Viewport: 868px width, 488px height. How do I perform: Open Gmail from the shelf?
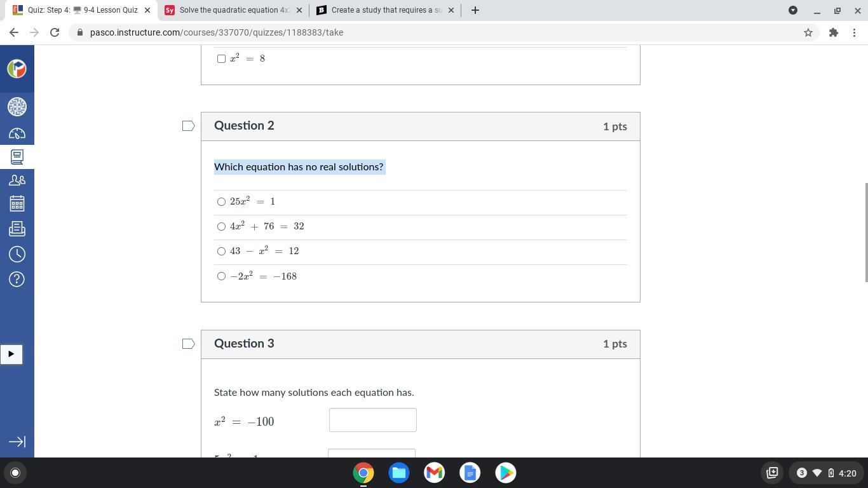tap(435, 473)
